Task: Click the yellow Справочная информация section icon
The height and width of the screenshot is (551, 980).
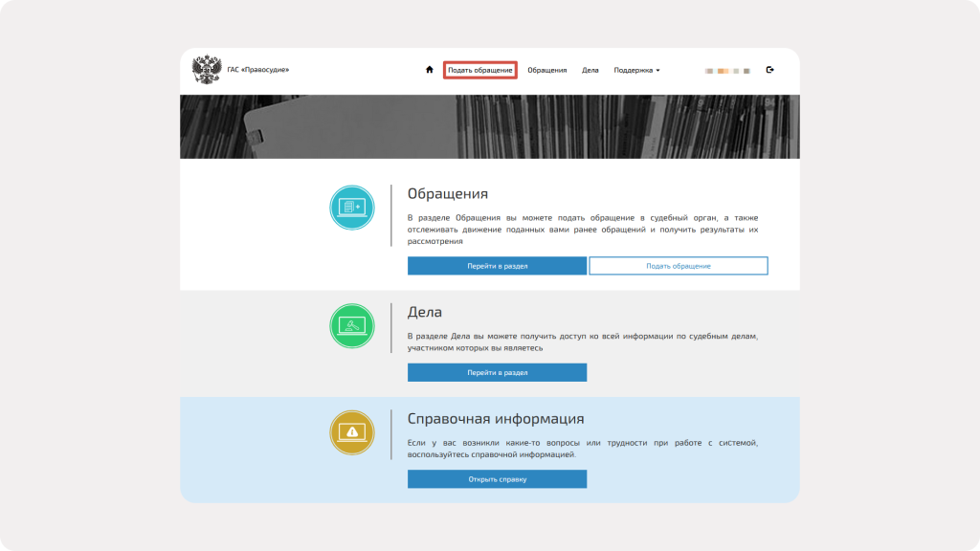Action: point(352,432)
